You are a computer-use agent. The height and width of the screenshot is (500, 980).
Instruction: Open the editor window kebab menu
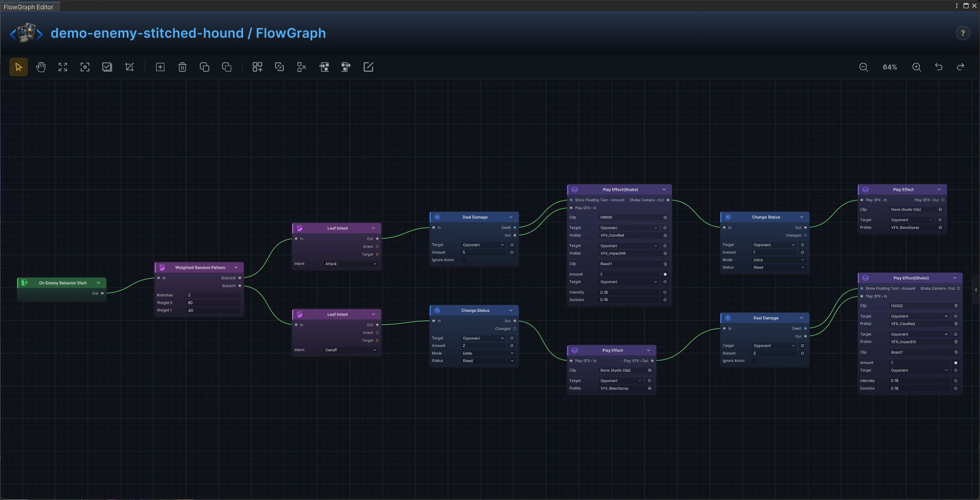tap(957, 6)
